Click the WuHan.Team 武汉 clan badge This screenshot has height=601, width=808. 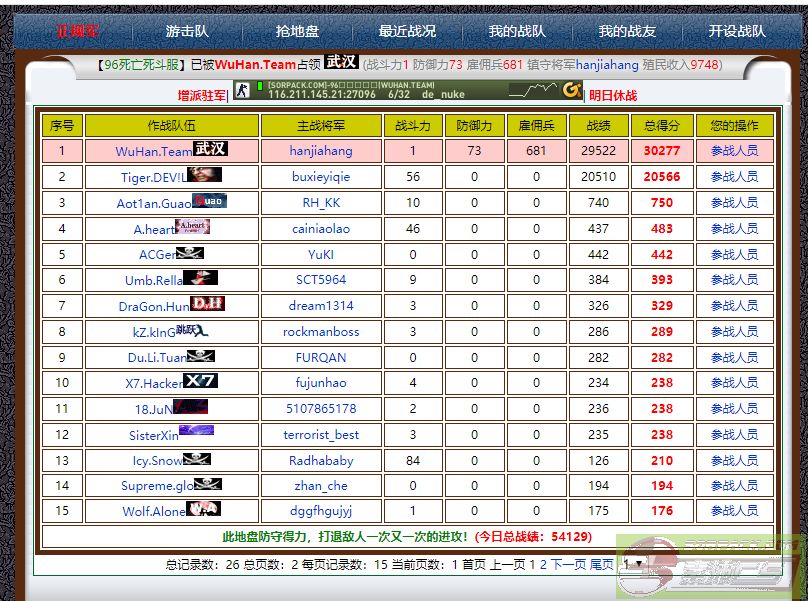[x=210, y=149]
